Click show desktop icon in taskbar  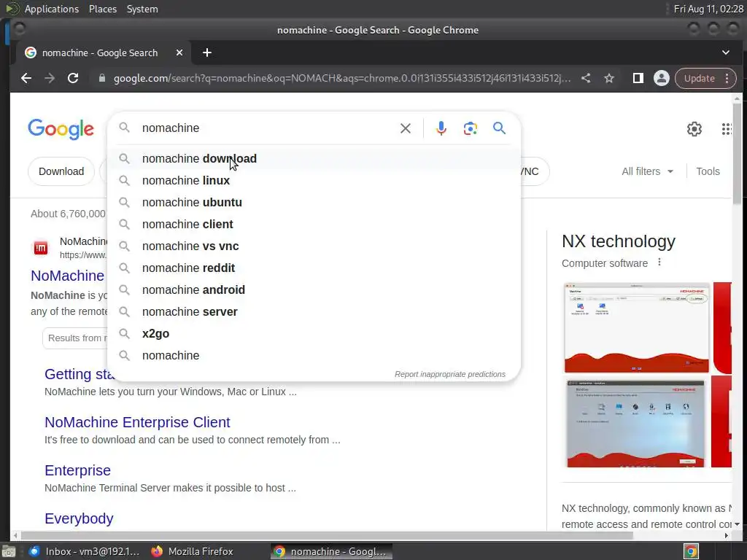pyautogui.click(x=8, y=551)
